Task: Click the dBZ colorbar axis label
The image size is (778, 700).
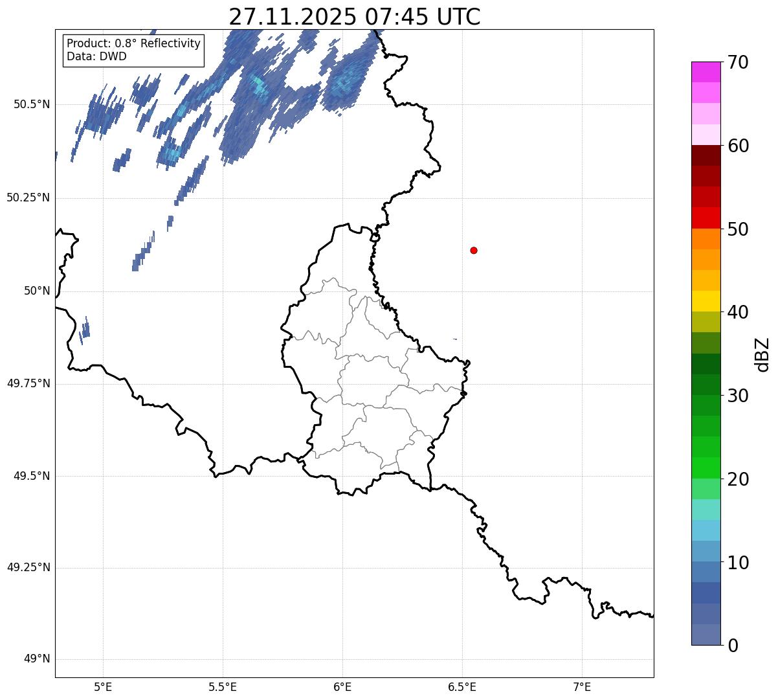Action: [762, 354]
